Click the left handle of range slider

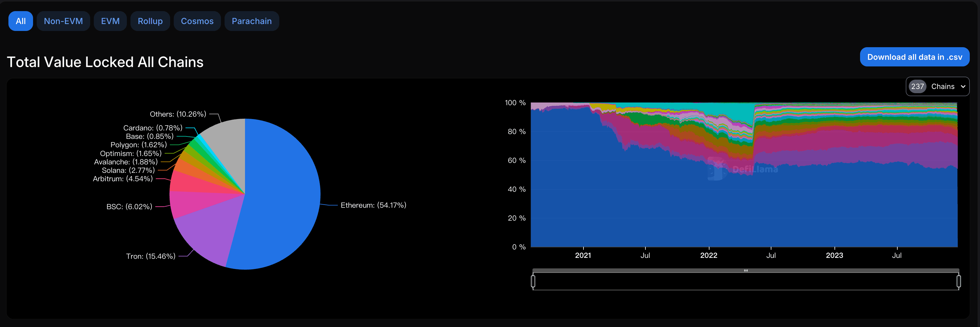pyautogui.click(x=533, y=281)
